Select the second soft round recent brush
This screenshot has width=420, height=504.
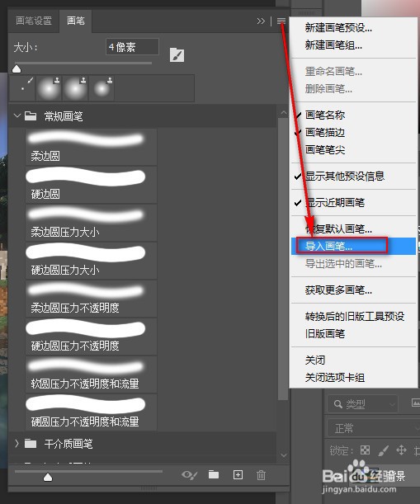click(x=75, y=88)
